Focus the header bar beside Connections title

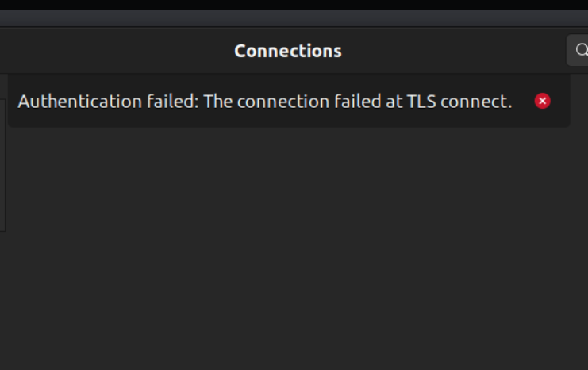[x=450, y=50]
